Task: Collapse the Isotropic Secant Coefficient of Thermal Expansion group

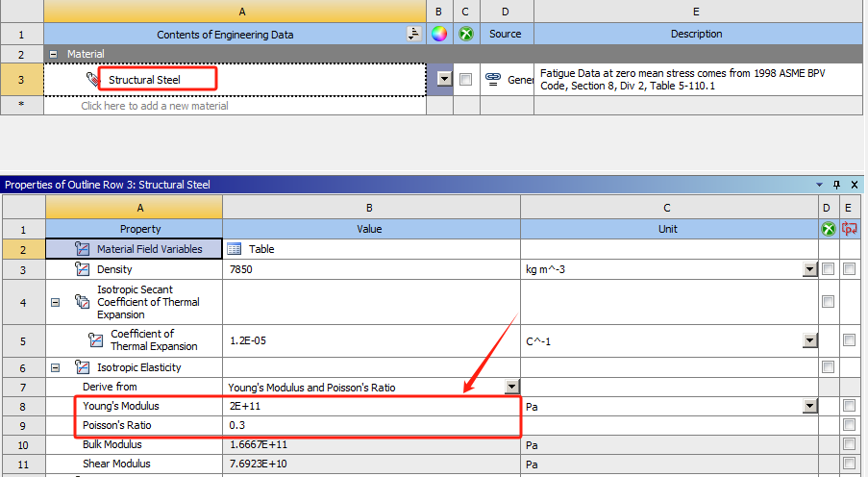Action: 56,303
